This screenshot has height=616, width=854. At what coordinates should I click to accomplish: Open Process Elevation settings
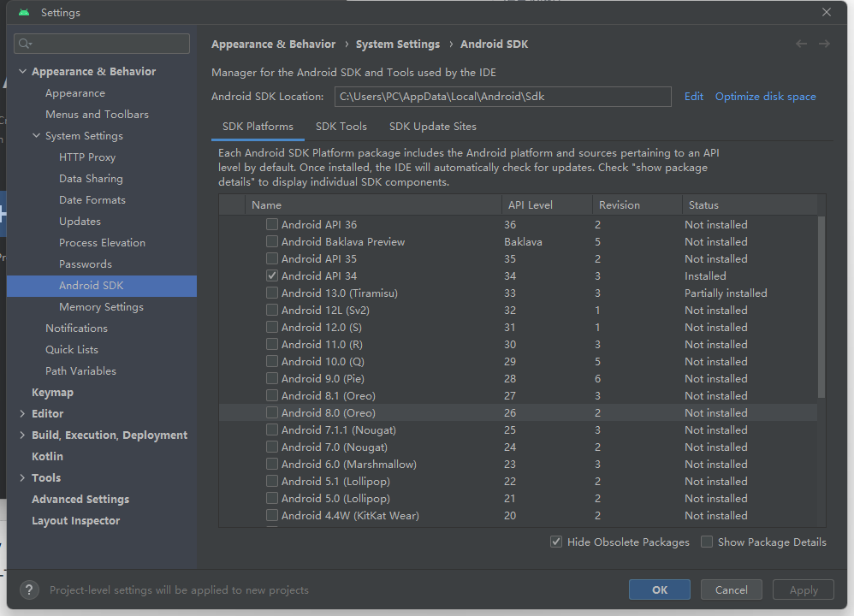(102, 242)
